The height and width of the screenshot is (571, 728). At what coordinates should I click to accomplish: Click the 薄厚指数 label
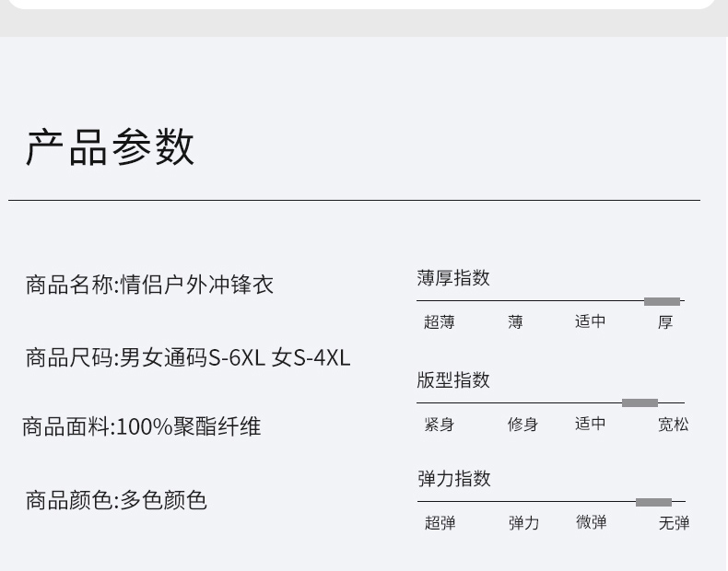tap(453, 278)
